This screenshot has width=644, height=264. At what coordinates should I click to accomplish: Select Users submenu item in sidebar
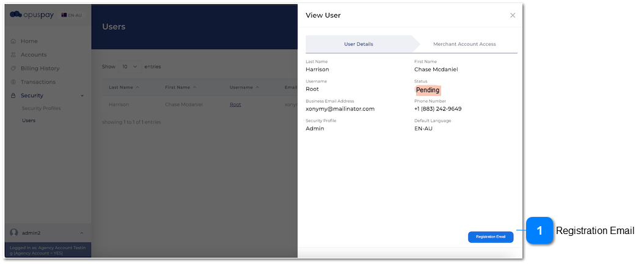click(29, 120)
